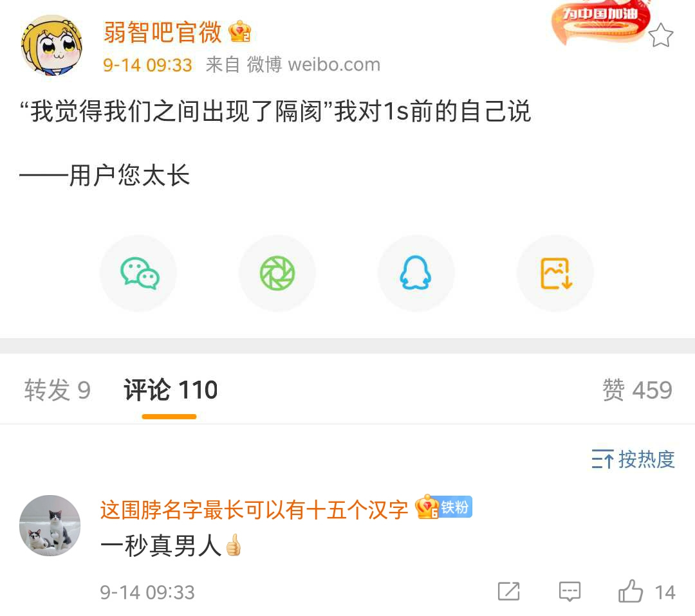View the poster's cartoon avatar
695x616 pixels.
(x=51, y=45)
